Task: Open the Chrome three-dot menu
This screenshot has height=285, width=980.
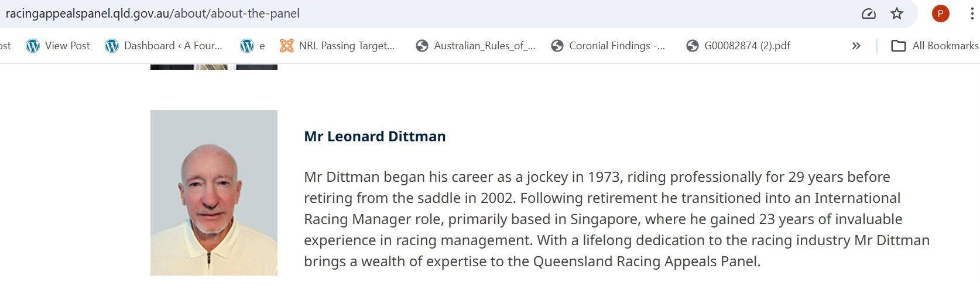Action: pyautogui.click(x=972, y=13)
